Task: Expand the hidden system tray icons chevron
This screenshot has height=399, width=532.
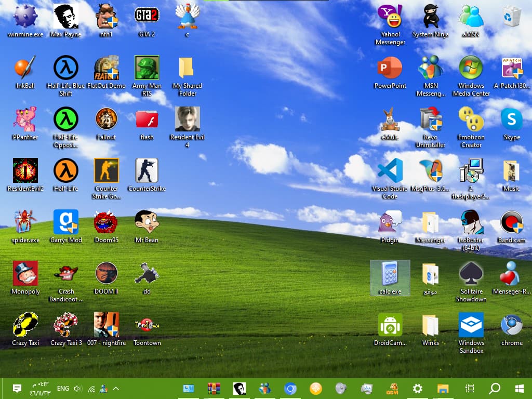Action: click(x=116, y=389)
